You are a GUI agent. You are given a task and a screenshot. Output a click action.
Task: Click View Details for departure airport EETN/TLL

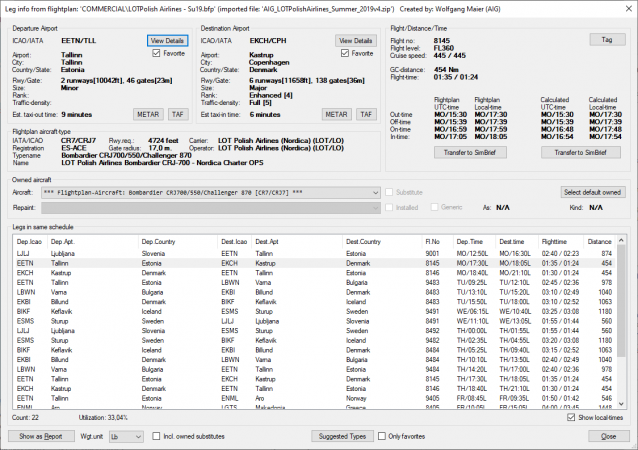[x=167, y=41]
